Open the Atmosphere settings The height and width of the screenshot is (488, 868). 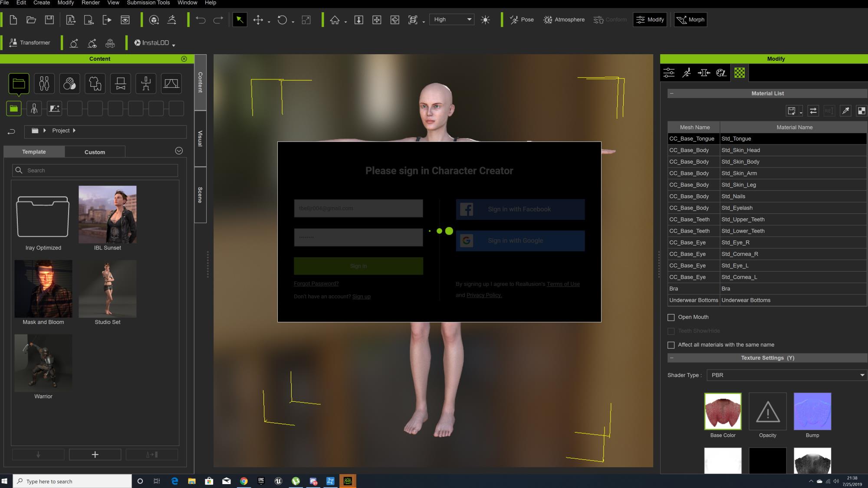(x=564, y=20)
